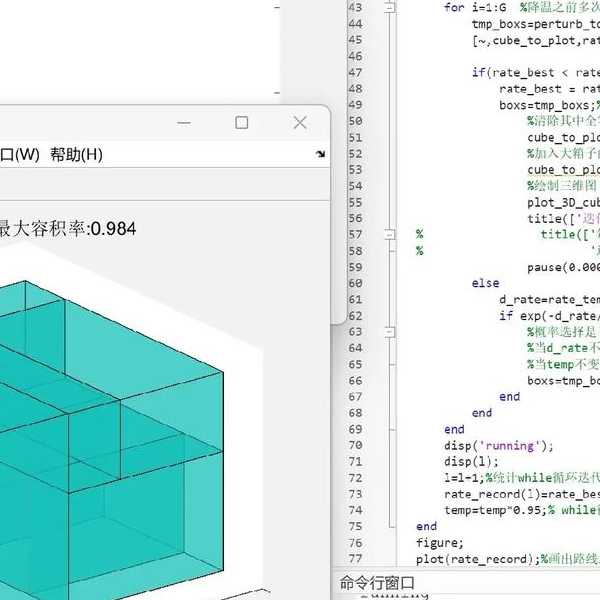The width and height of the screenshot is (600, 600).
Task: Click the 'l=l-1;' code line
Action: coord(464,478)
